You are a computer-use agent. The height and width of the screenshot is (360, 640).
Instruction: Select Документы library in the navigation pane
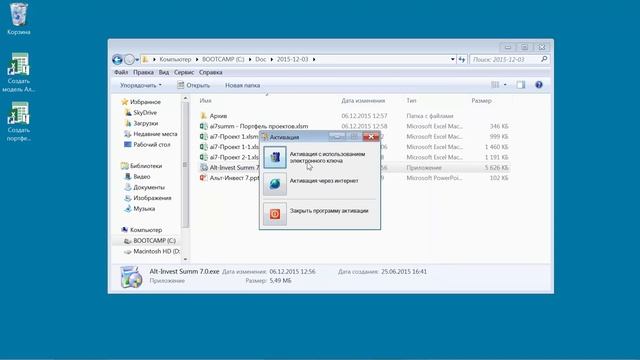[x=144, y=187]
